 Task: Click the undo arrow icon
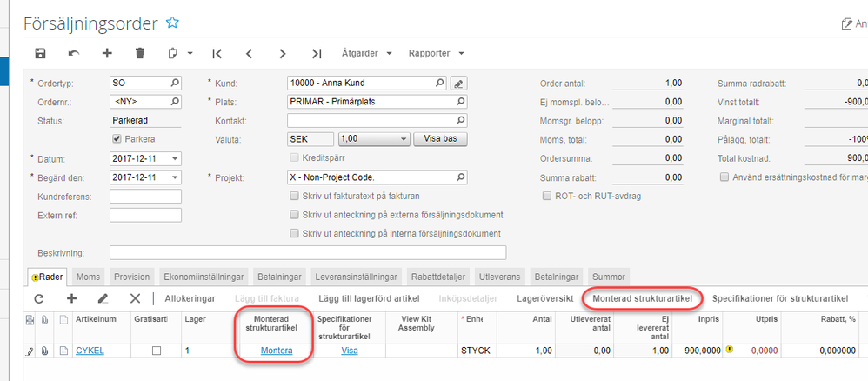pos(74,53)
